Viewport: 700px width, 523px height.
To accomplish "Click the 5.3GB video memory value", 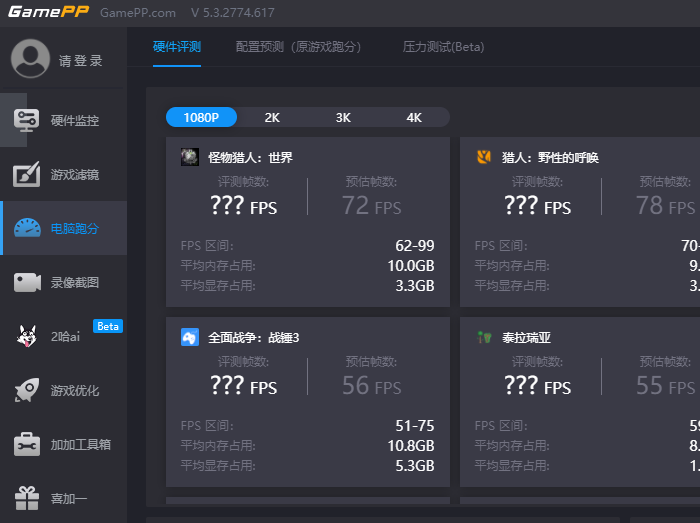I will tap(415, 466).
